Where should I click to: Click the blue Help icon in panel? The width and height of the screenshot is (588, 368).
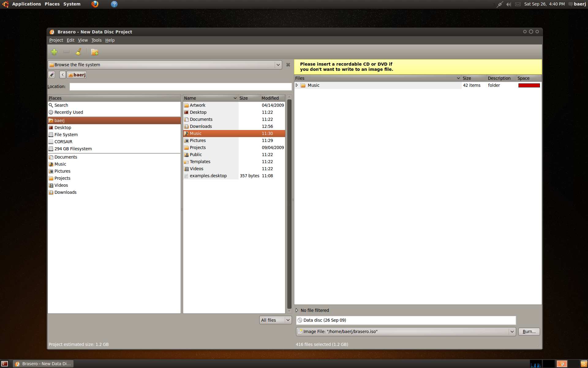[114, 4]
